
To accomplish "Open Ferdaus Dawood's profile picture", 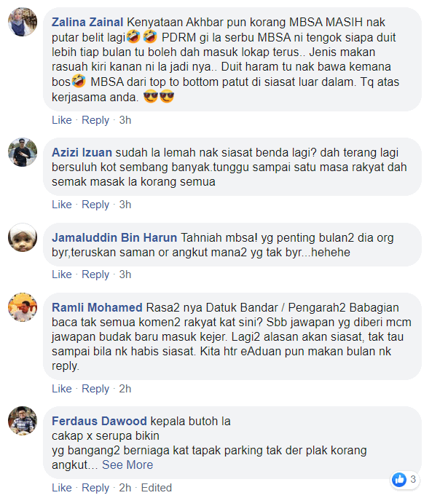I will click(x=23, y=421).
